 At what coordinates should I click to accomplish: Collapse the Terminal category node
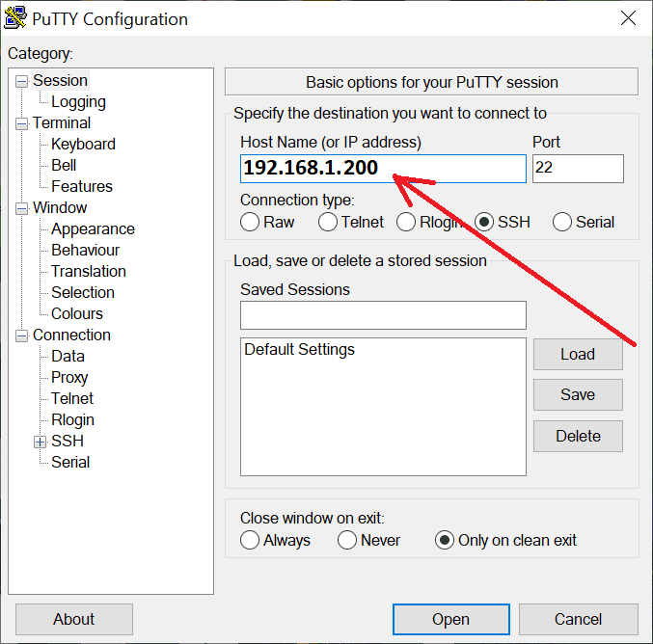(21, 123)
